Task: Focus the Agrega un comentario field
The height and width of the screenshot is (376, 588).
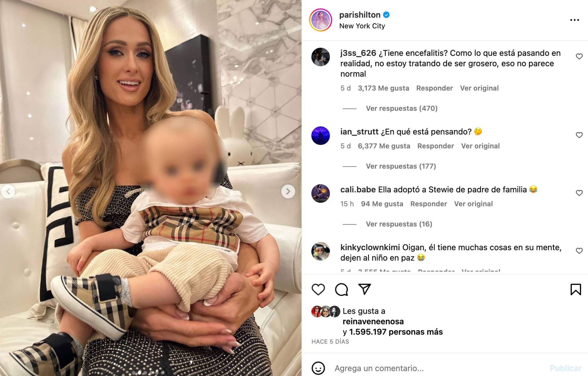Action: point(439,368)
